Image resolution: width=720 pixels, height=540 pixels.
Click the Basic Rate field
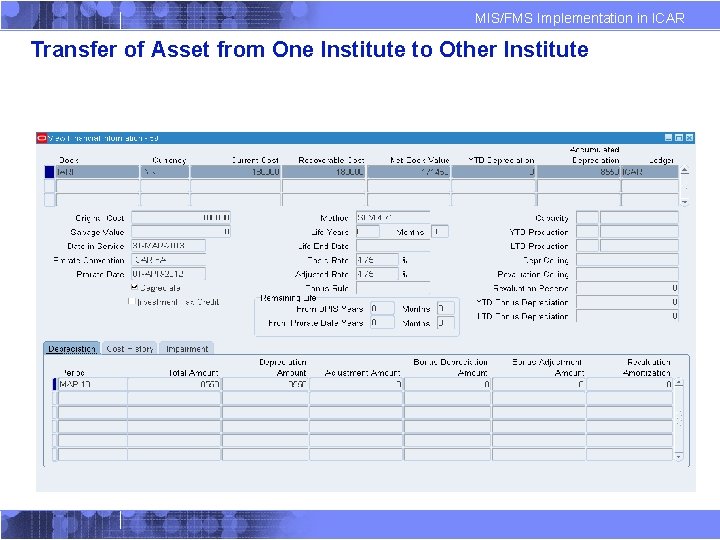tap(377, 260)
